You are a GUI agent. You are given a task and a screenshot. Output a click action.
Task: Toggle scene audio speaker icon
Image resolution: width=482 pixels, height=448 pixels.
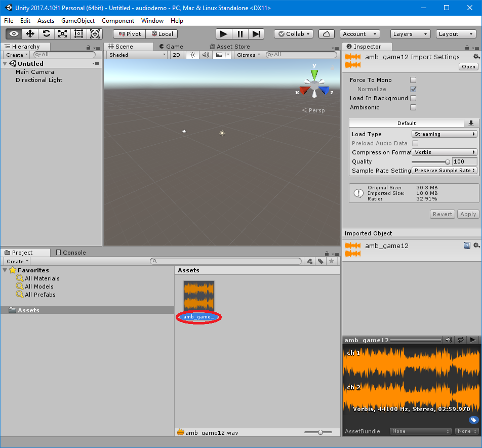point(206,55)
